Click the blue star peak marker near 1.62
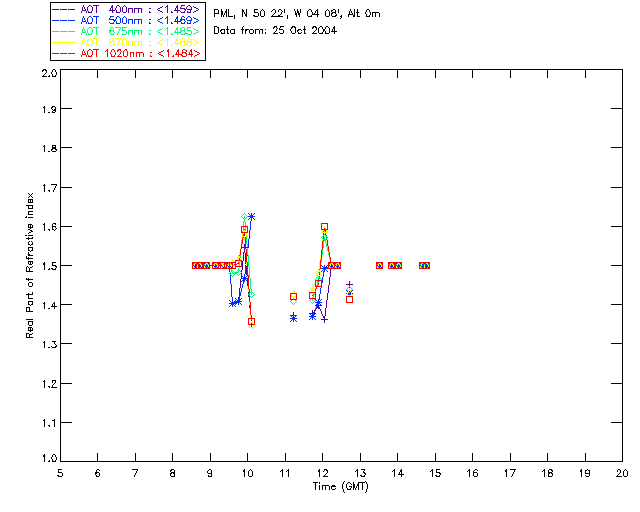This screenshot has height=512, width=640. click(251, 217)
